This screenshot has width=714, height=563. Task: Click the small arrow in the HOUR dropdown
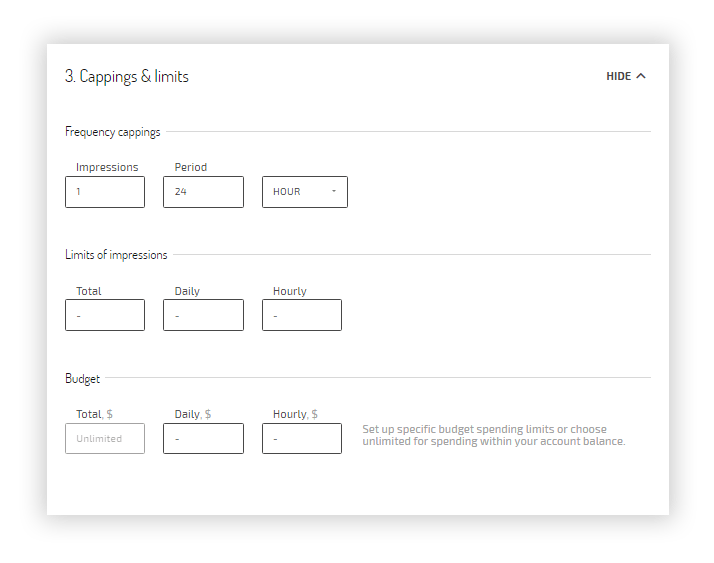click(334, 191)
